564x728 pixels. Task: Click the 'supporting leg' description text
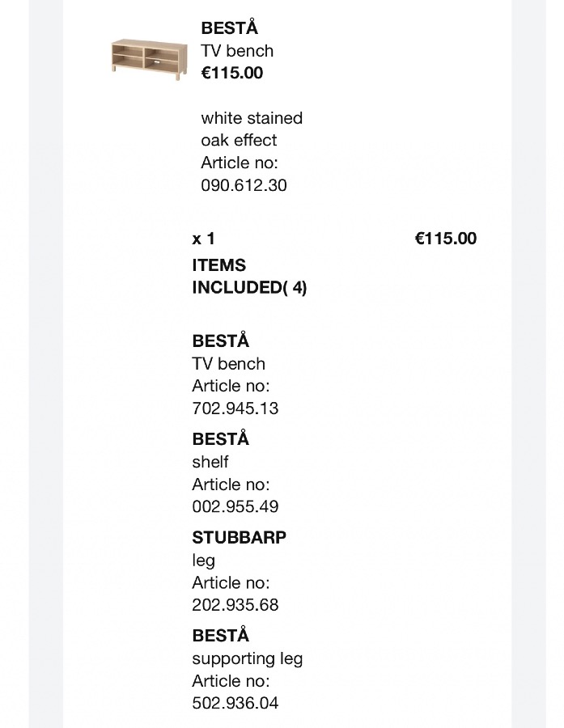click(x=247, y=658)
